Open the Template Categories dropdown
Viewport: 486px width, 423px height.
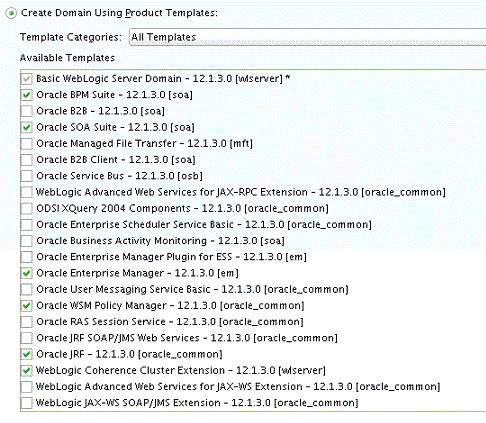tap(307, 37)
